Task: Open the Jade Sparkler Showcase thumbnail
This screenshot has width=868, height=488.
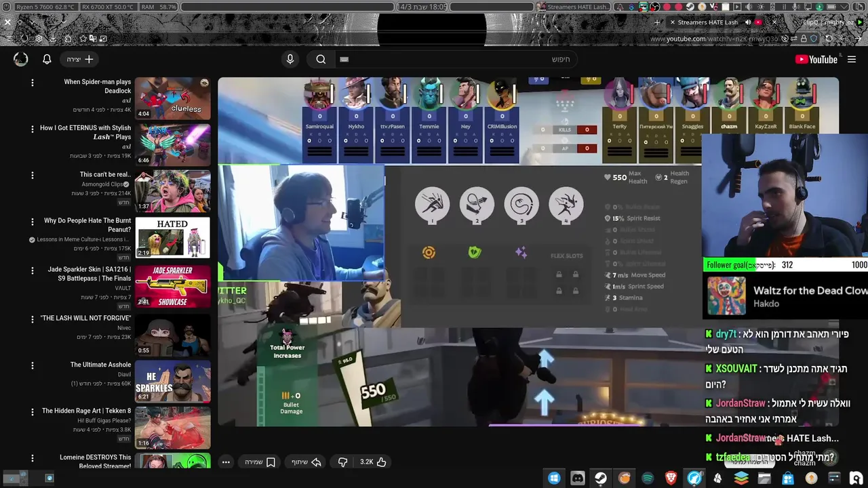Action: click(x=172, y=286)
